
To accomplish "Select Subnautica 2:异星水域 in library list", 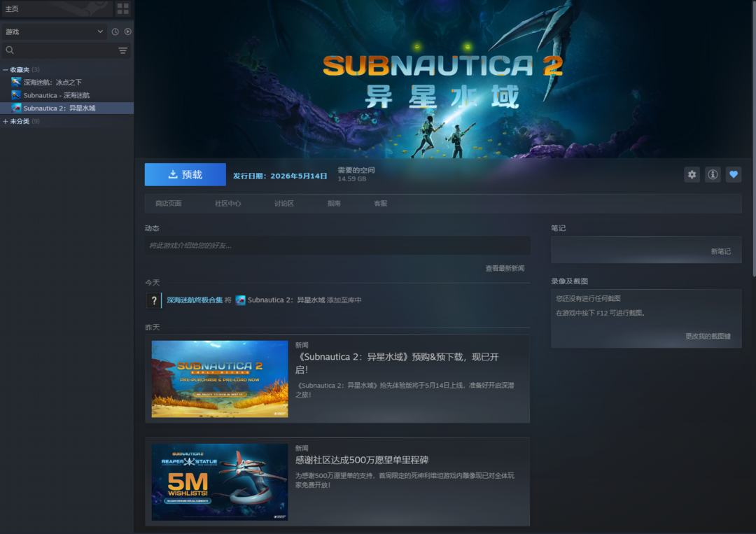I will pos(67,108).
